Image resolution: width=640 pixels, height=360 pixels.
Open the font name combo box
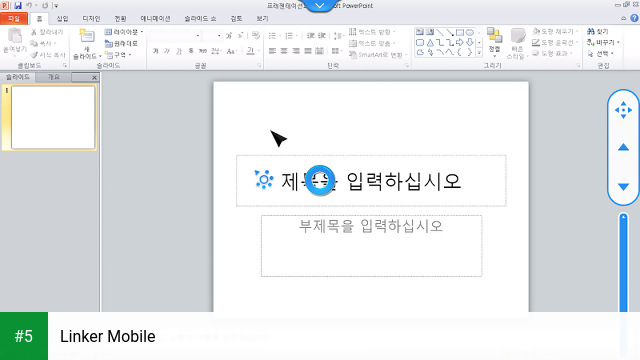[175, 36]
